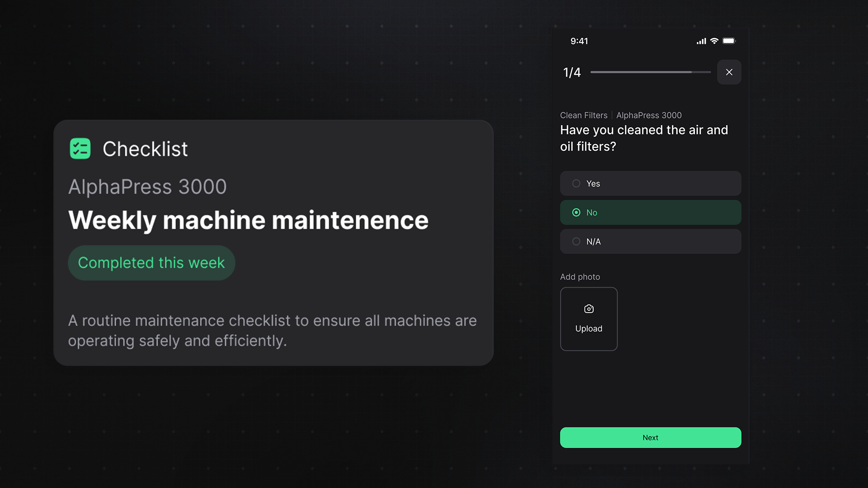
Task: Click the battery status icon
Action: tap(729, 41)
